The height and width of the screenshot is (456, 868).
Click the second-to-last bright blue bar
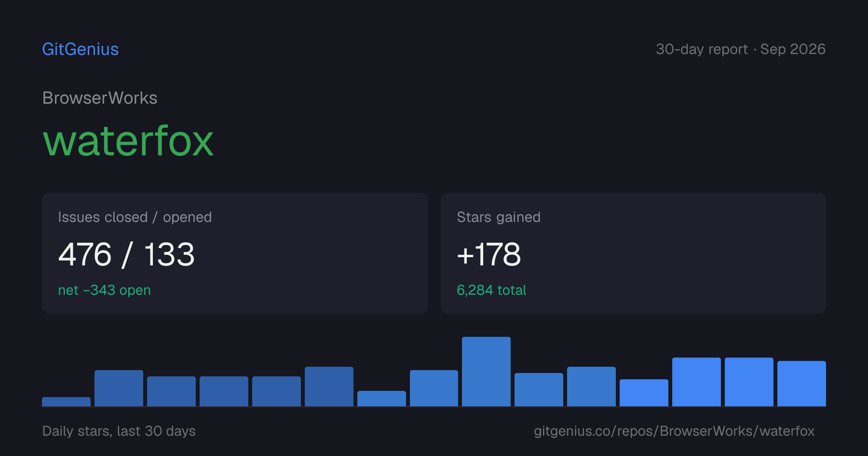[x=749, y=382]
